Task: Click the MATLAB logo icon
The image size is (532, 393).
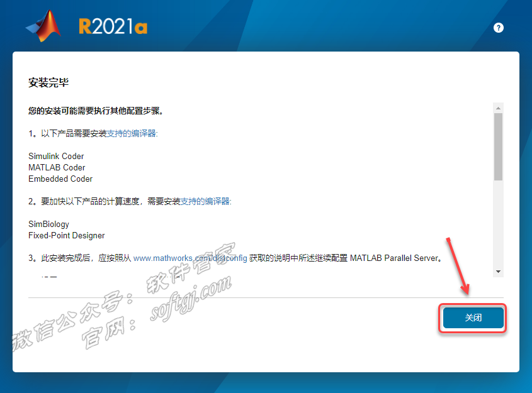Action: pos(43,26)
